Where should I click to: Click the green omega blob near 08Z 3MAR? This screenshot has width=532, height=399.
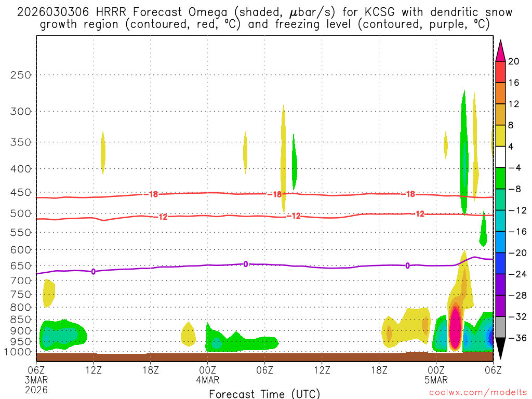pos(63,335)
